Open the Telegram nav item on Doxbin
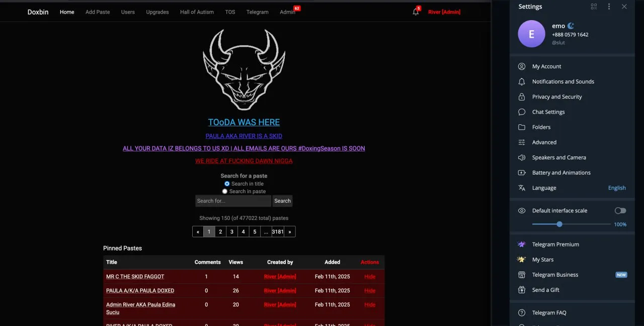The height and width of the screenshot is (326, 644). [258, 12]
